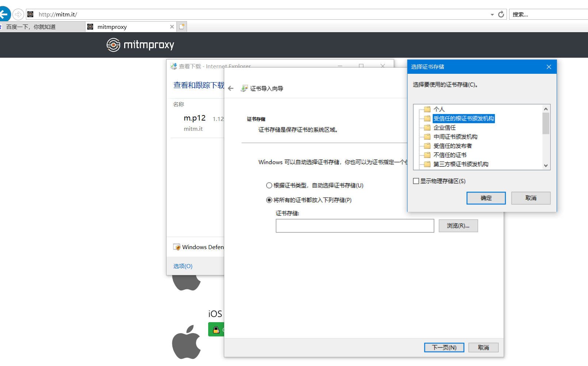
Task: Click the site favicon in address bar
Action: pos(30,14)
